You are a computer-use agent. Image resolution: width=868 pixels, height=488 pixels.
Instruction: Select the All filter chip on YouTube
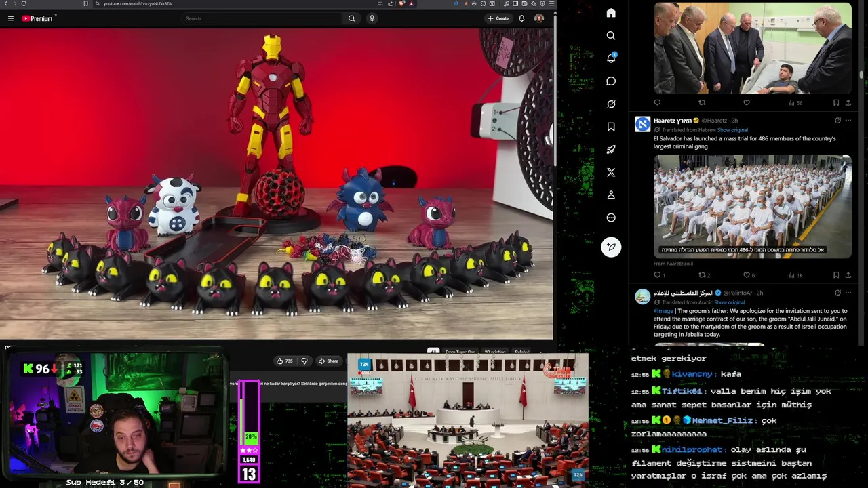coord(433,352)
